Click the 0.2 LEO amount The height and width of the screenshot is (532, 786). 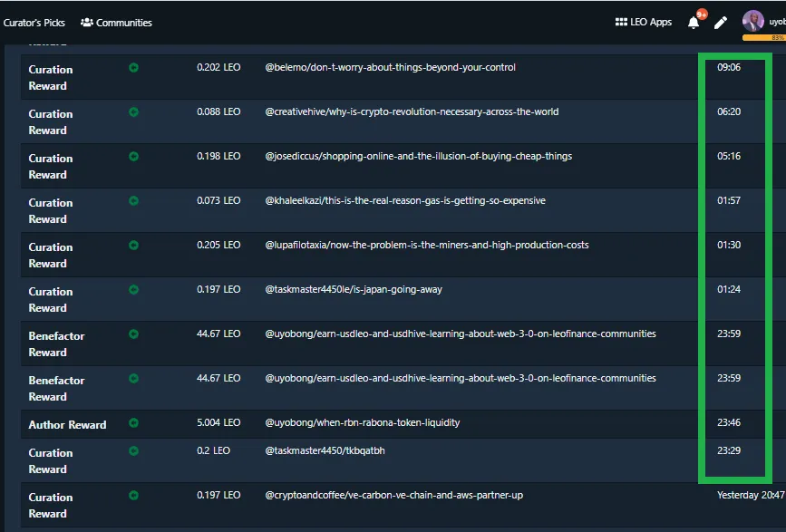[213, 450]
